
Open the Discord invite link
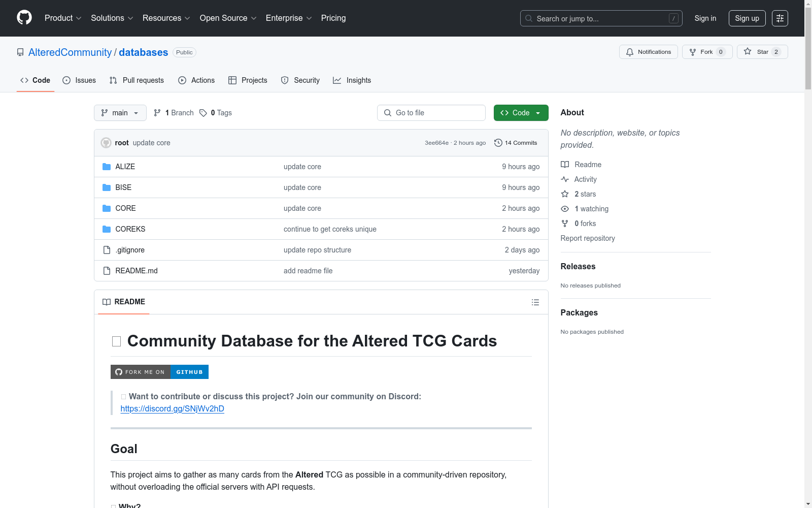[x=173, y=408]
